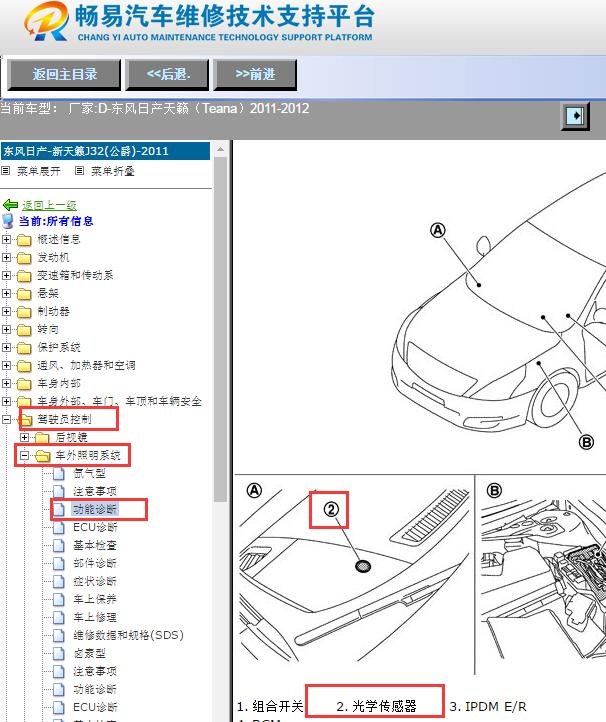Expand the 保护系统 tree node

(6, 347)
